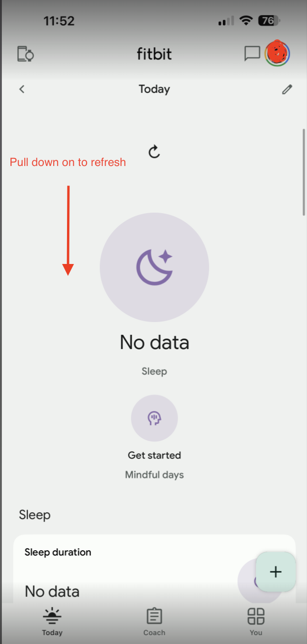The height and width of the screenshot is (644, 307).
Task: Tap the No data sleep heading
Action: click(154, 342)
